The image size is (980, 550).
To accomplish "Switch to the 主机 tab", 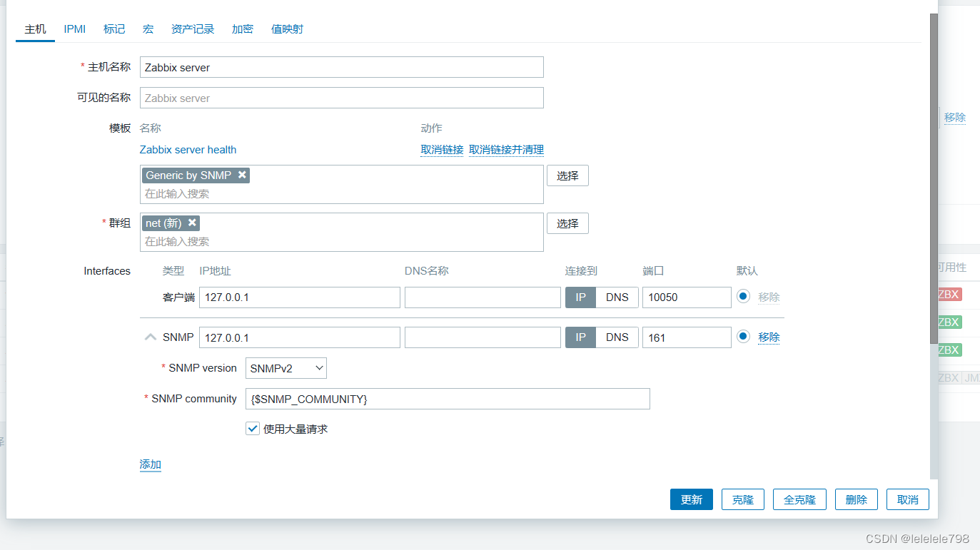I will [36, 29].
